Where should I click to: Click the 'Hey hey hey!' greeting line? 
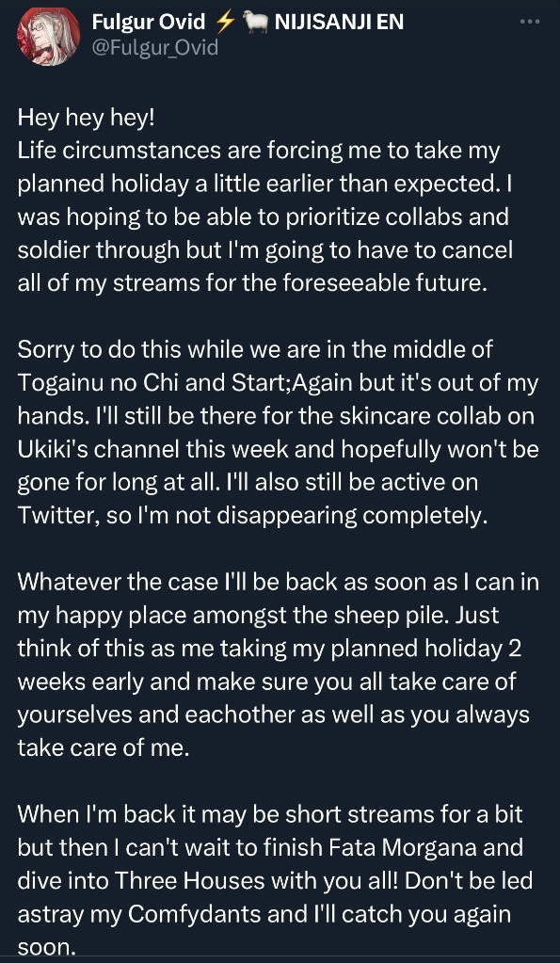click(87, 118)
